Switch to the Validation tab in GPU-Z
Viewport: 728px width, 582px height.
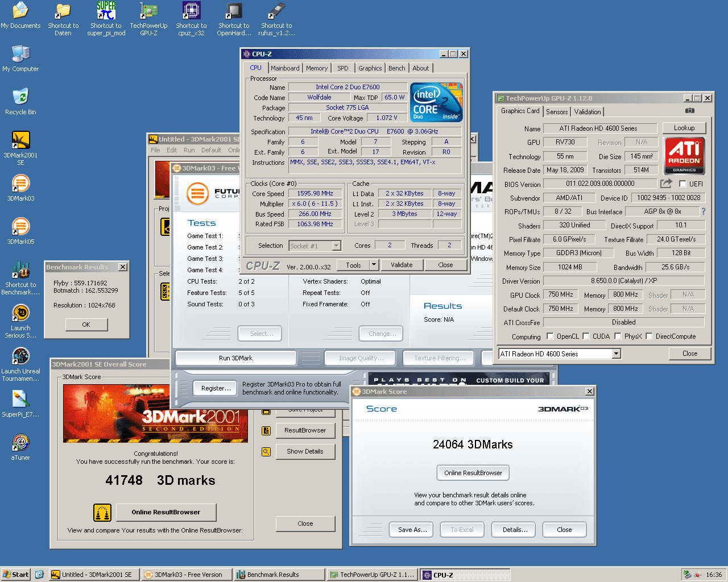tap(588, 112)
